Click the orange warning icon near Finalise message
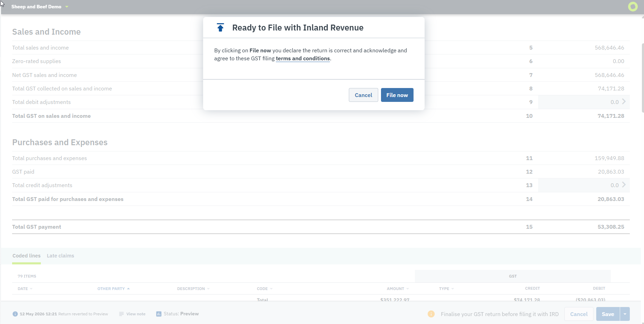The image size is (644, 324). pyautogui.click(x=431, y=314)
